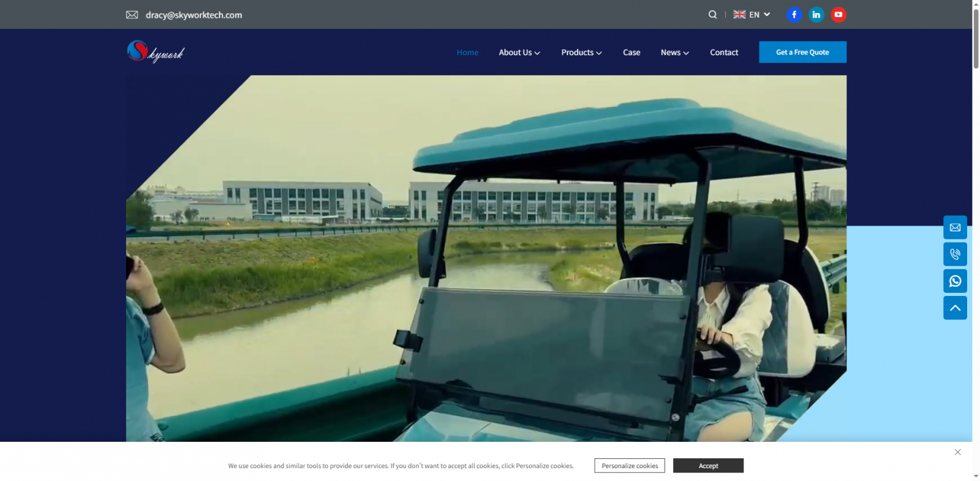Image resolution: width=980 pixels, height=481 pixels.
Task: Expand the About Us menu
Action: [x=519, y=53]
